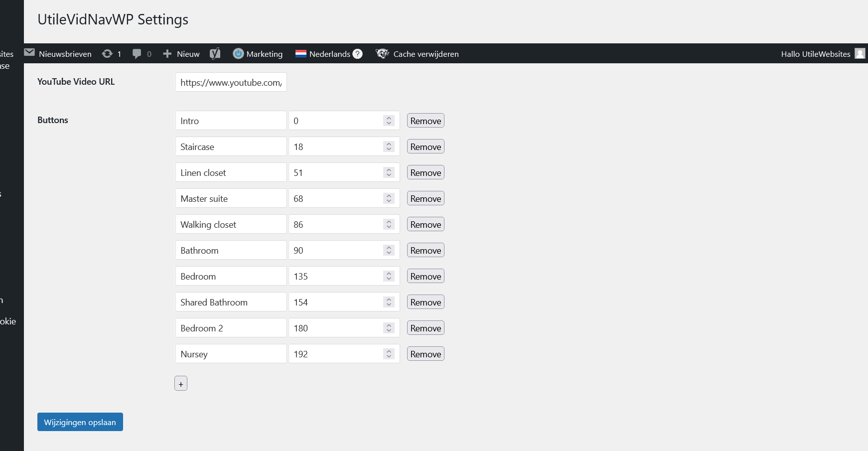Click the Master suite name field
The image size is (868, 451).
(x=231, y=198)
